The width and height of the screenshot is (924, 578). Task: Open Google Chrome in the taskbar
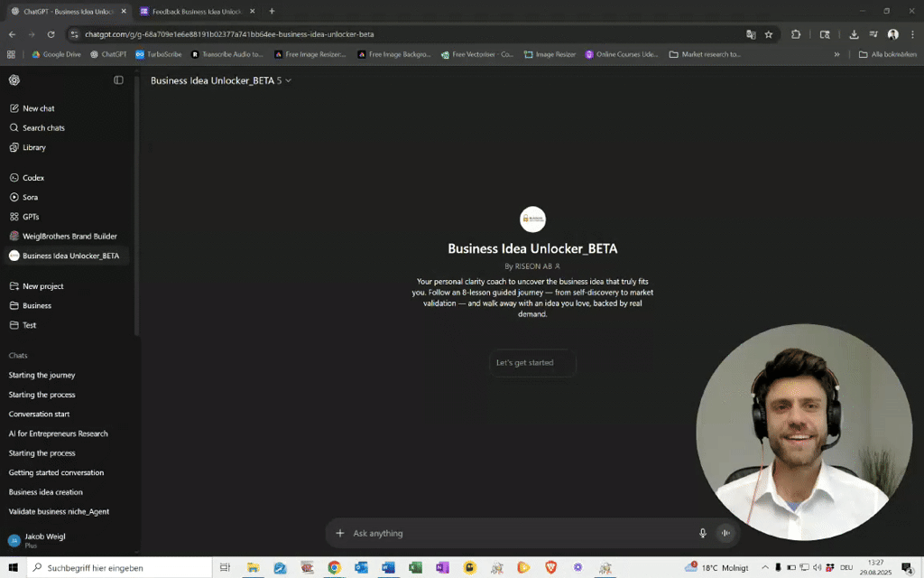pos(334,567)
